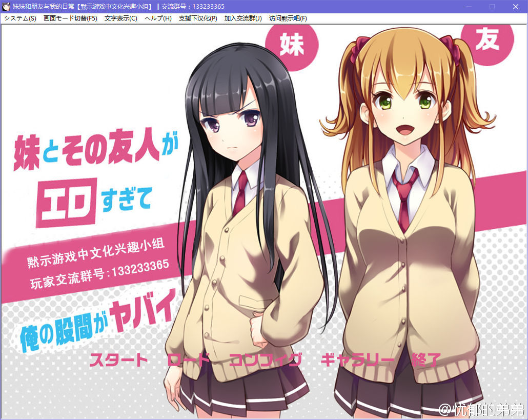Maximize the game window
The width and height of the screenshot is (528, 420).
point(492,7)
